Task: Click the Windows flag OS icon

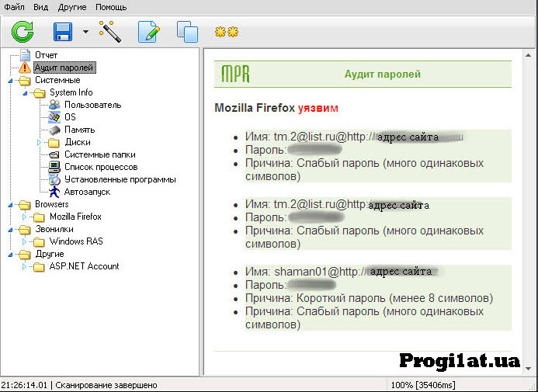Action: tap(54, 117)
